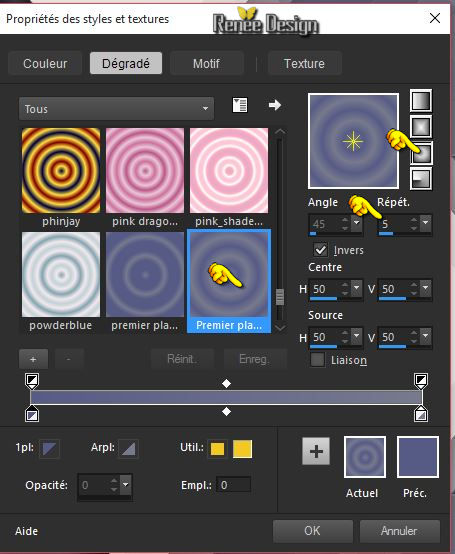Click the category view list icon
Viewport: 455px width, 554px height.
click(x=240, y=105)
